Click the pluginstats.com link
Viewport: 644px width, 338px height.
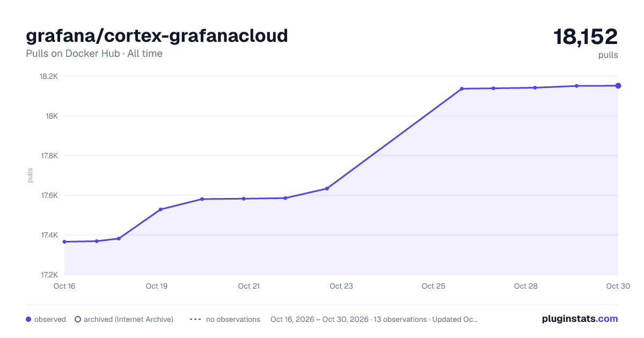point(580,319)
